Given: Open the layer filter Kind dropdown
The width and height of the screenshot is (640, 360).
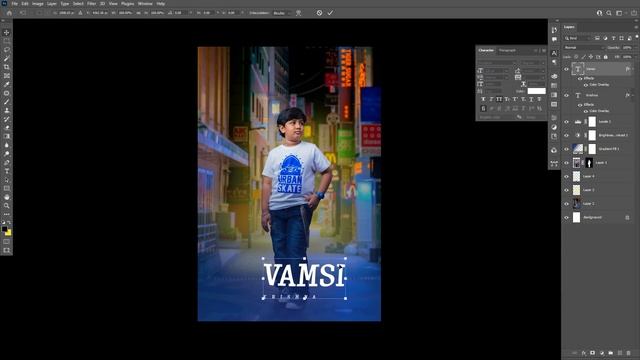Looking at the screenshot, I should [578, 38].
